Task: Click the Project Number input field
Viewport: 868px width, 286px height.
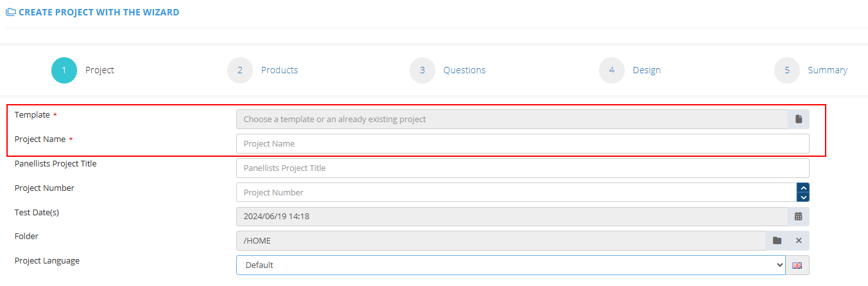Action: [516, 193]
